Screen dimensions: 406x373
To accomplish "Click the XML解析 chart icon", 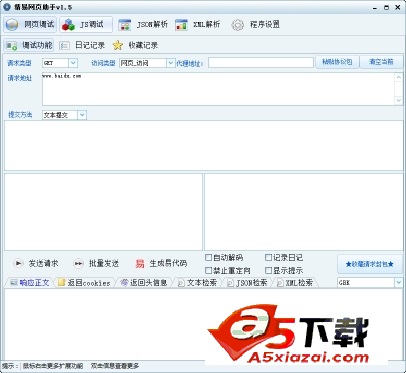I will [x=181, y=25].
